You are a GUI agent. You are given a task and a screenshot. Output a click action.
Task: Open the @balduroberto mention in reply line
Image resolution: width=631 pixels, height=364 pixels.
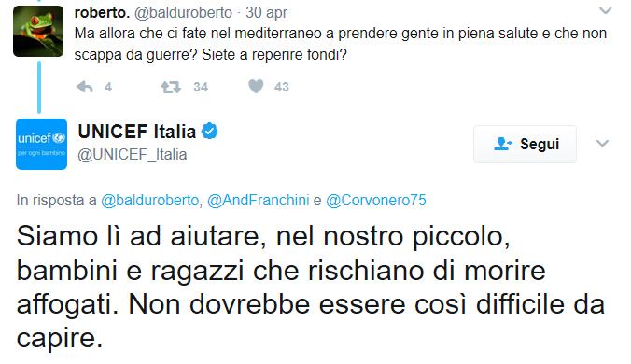149,201
